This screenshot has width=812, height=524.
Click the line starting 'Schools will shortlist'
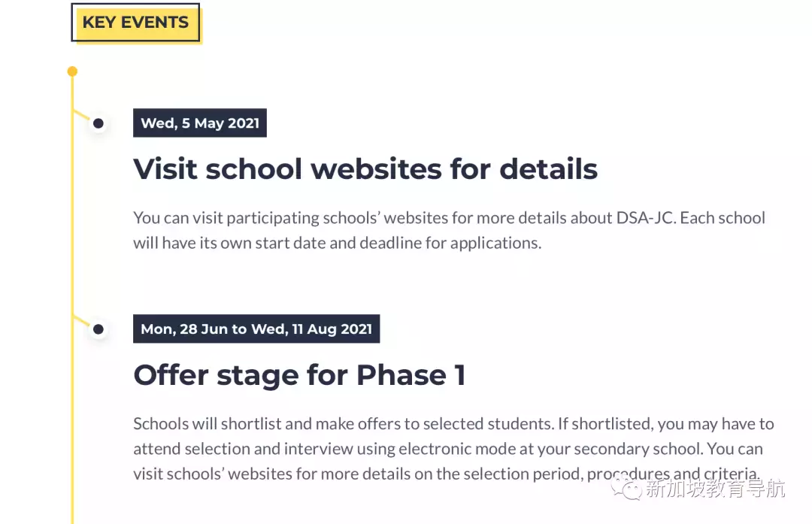click(453, 424)
